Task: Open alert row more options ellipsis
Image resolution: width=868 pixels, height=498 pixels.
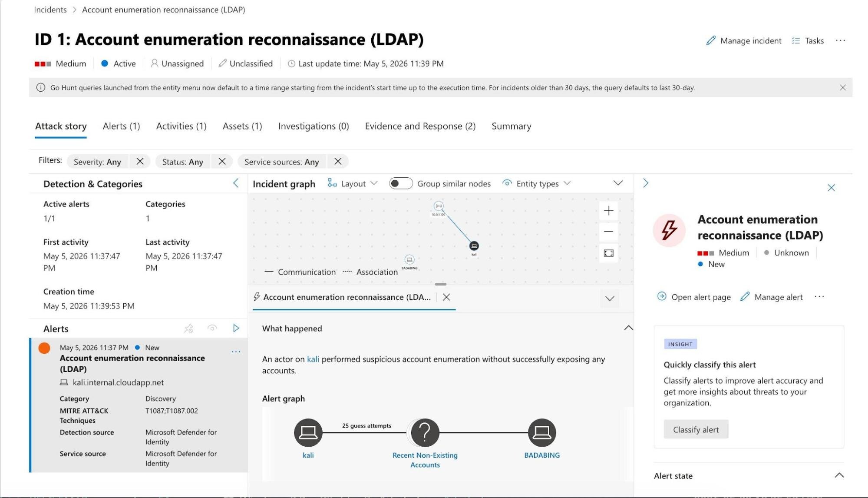Action: coord(236,352)
